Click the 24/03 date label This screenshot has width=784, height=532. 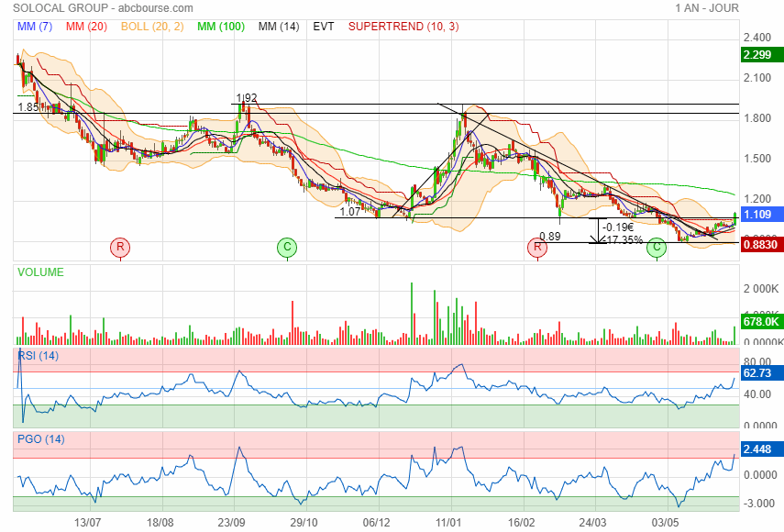click(x=593, y=523)
